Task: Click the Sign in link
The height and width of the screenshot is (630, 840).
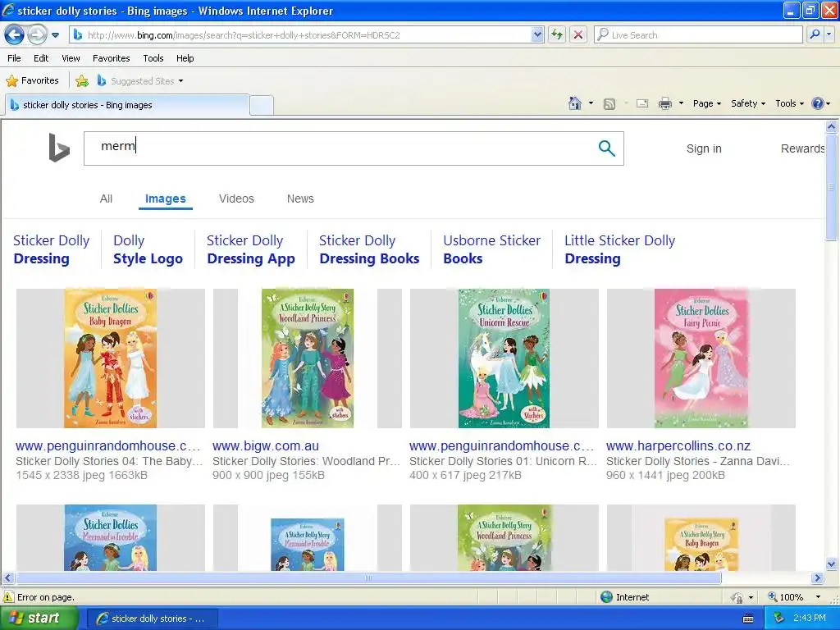Action: pos(704,148)
